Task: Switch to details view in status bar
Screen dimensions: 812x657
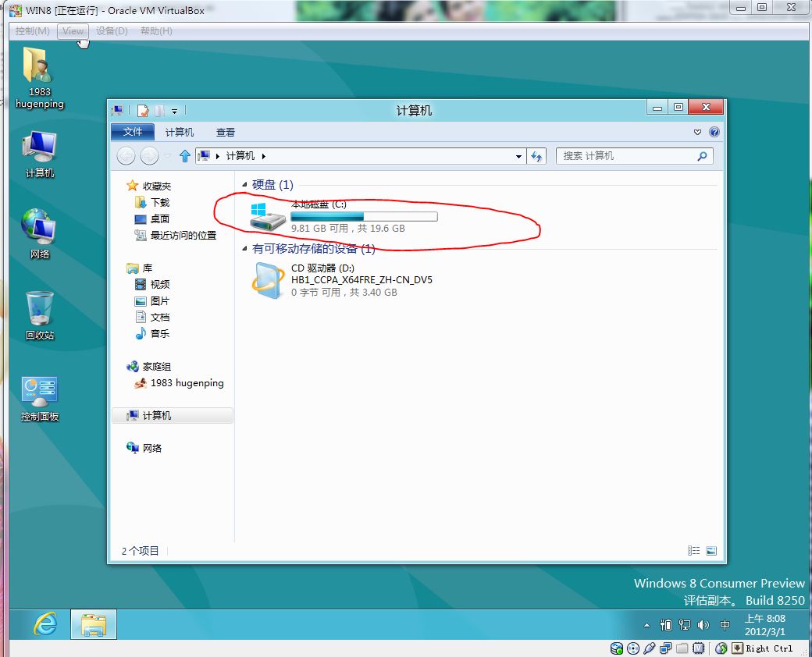Action: pos(694,551)
